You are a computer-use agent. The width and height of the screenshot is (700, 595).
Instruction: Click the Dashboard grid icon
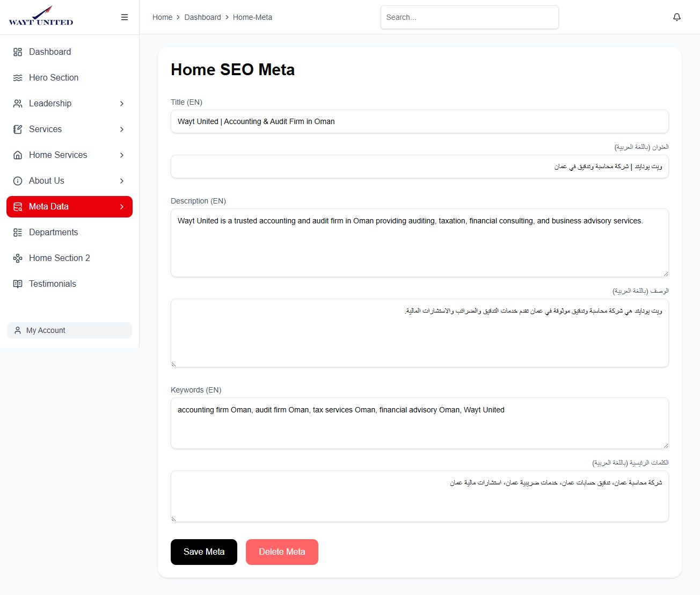(x=18, y=52)
